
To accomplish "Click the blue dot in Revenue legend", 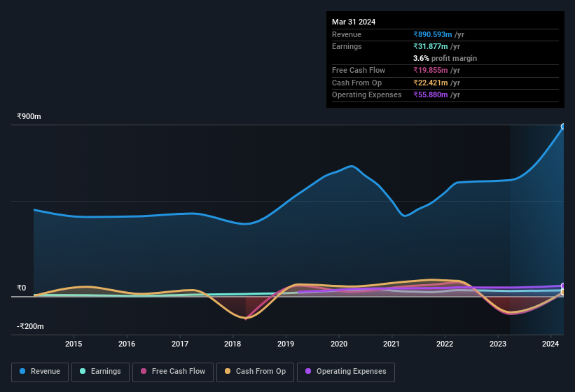I will [22, 371].
